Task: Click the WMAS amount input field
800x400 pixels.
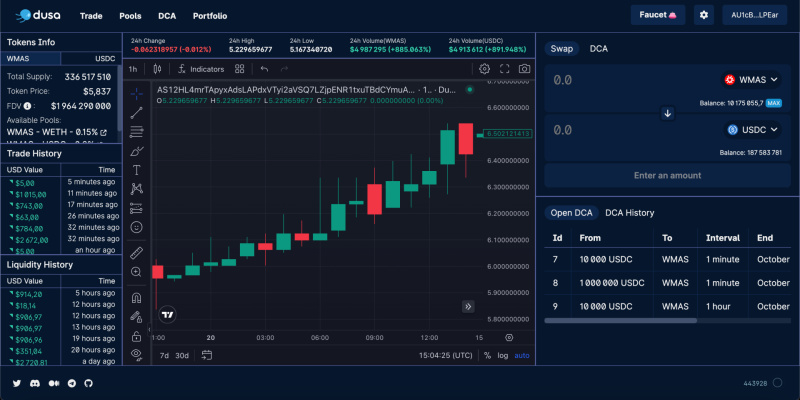Action: 620,80
